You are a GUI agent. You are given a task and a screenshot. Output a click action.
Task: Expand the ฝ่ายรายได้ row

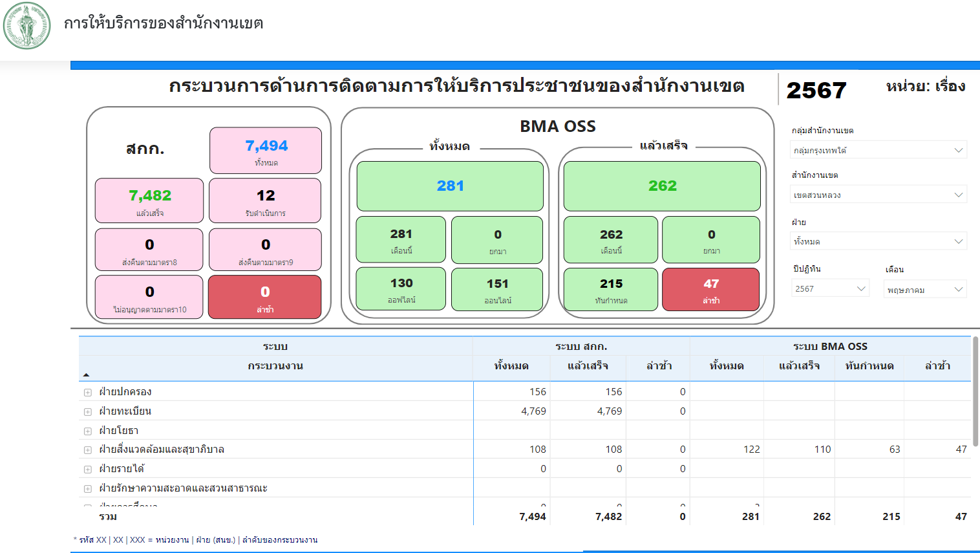pyautogui.click(x=88, y=470)
